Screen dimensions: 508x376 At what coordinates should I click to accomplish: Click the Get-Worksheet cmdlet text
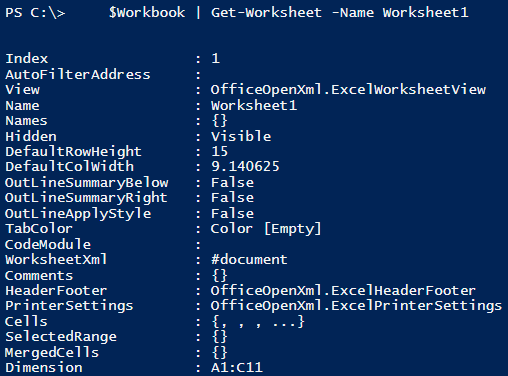[x=267, y=13]
